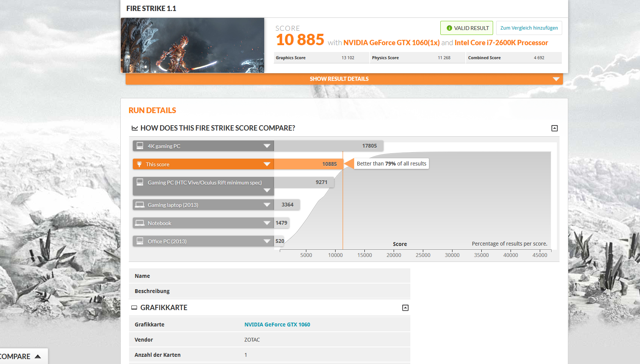Click the 520 Office PC bar value
This screenshot has width=640, height=364.
(x=280, y=241)
